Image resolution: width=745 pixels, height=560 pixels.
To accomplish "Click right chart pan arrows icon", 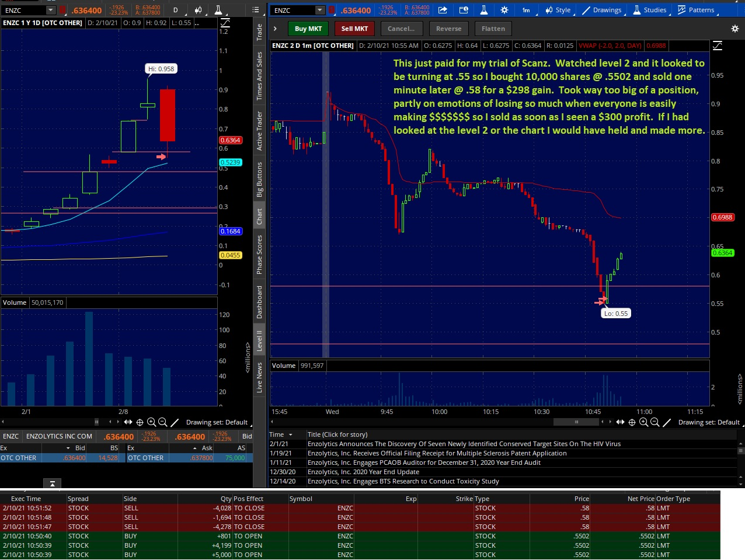I will (620, 422).
